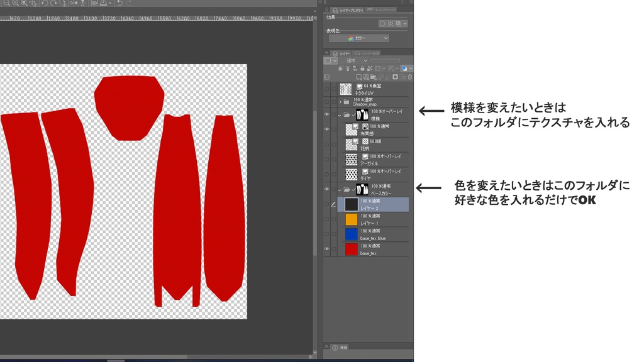
Task: Reset the canvas rotation
Action: point(63,3)
